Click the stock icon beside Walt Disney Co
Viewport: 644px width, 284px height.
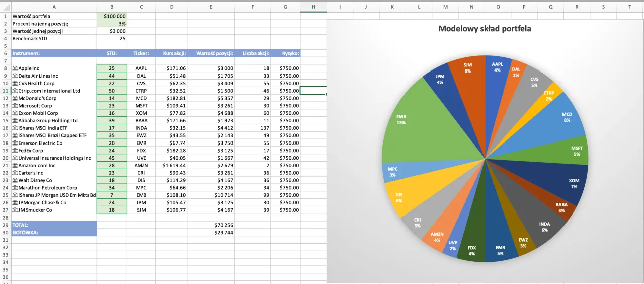15,180
